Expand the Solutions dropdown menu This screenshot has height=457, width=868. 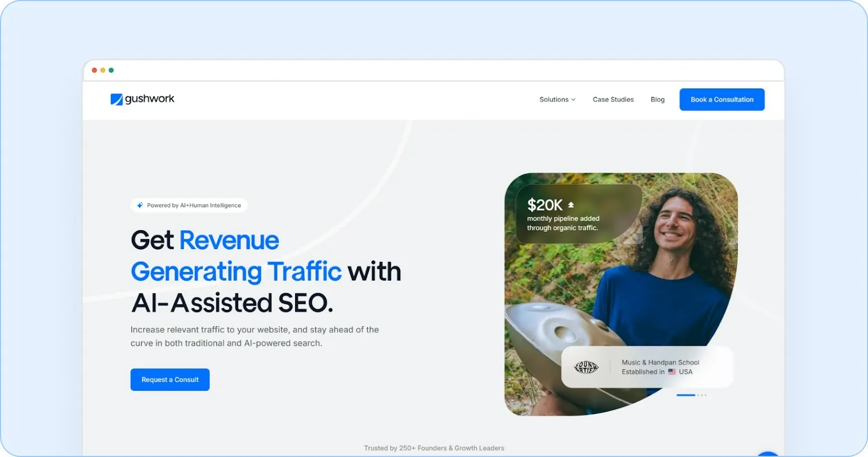[557, 99]
